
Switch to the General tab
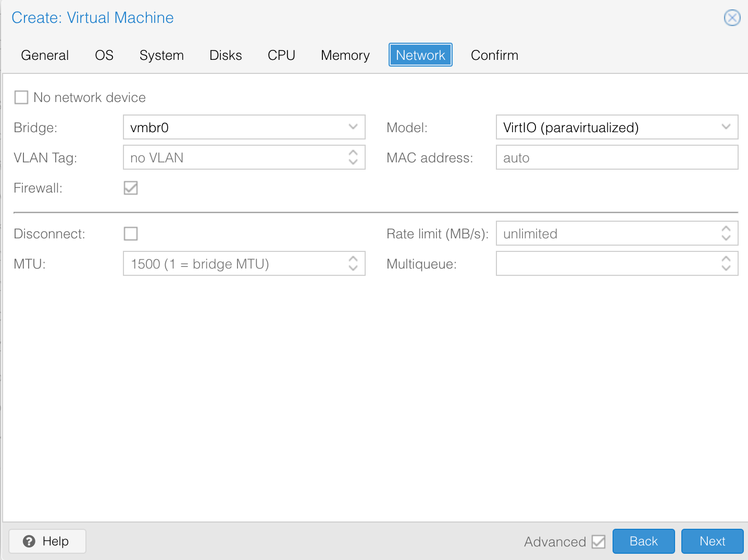(x=45, y=55)
